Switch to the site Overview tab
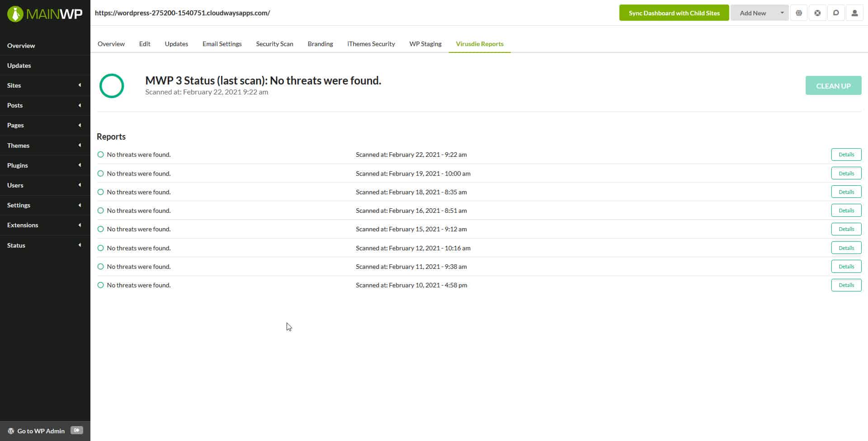Image resolution: width=868 pixels, height=441 pixels. [111, 44]
